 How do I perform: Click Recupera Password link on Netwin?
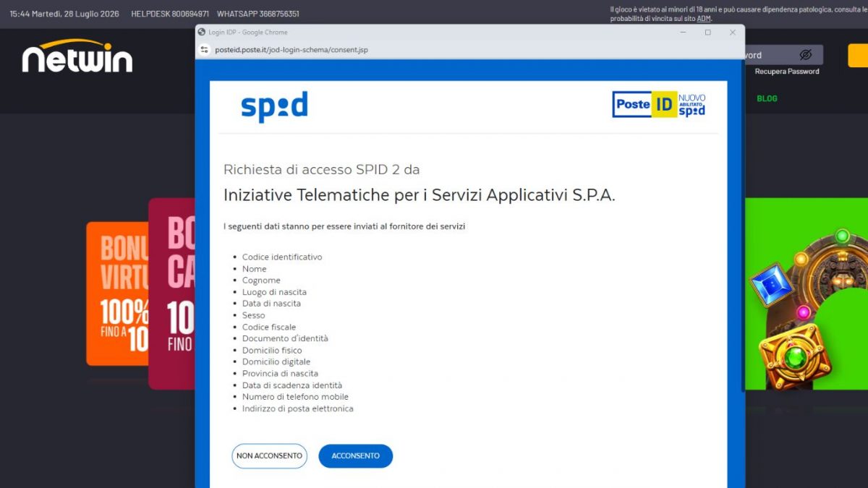[787, 72]
